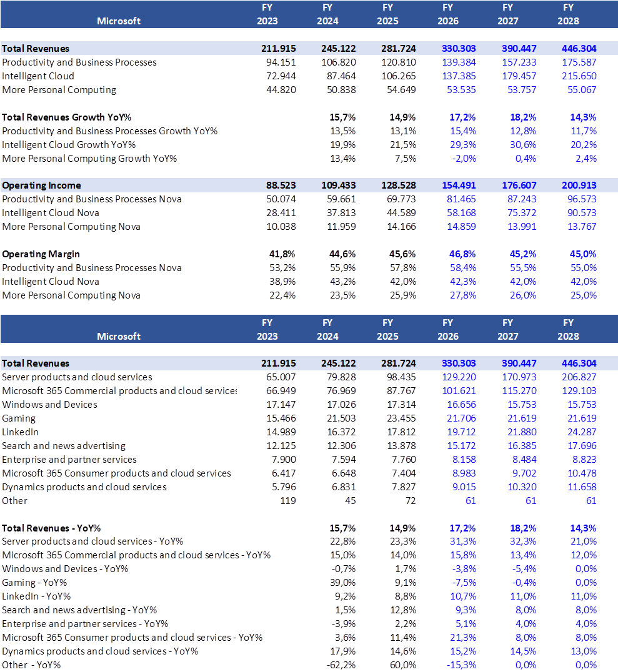Select the 'Search and news advertising - YoY%' label
The image size is (618, 672).
[79, 610]
